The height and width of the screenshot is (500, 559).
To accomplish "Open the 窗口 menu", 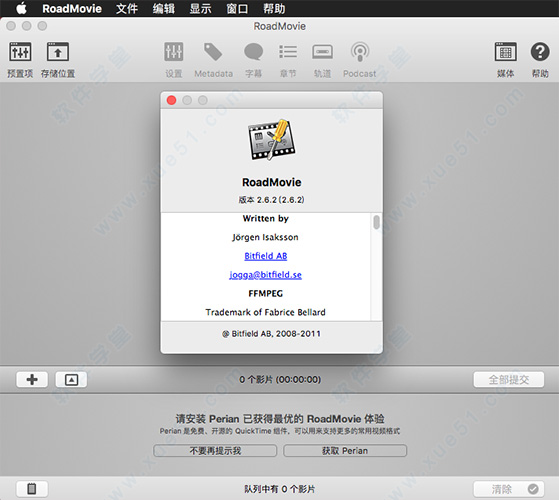I will (x=237, y=8).
